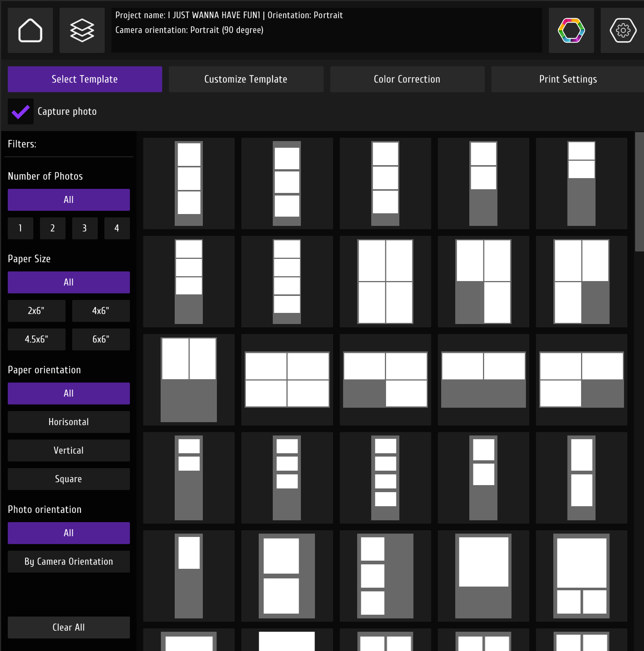Select portrait grid with bottom-right gray cell
644x651 pixels.
581,282
